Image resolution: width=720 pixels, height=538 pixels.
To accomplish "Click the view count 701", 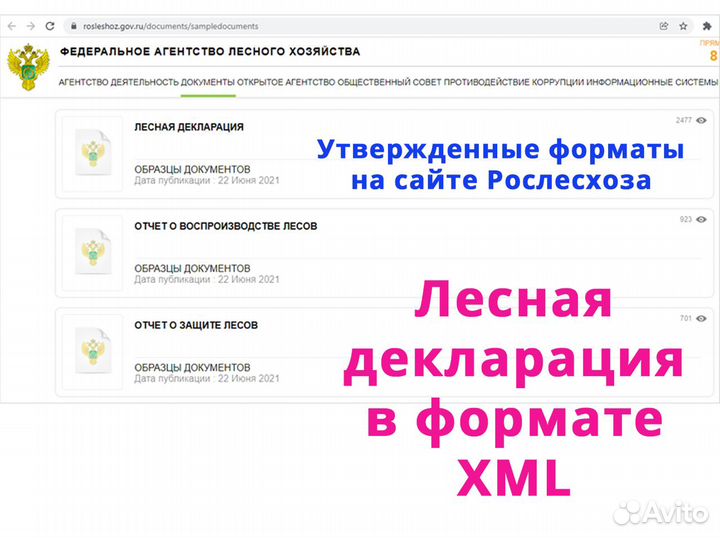I will [x=686, y=319].
